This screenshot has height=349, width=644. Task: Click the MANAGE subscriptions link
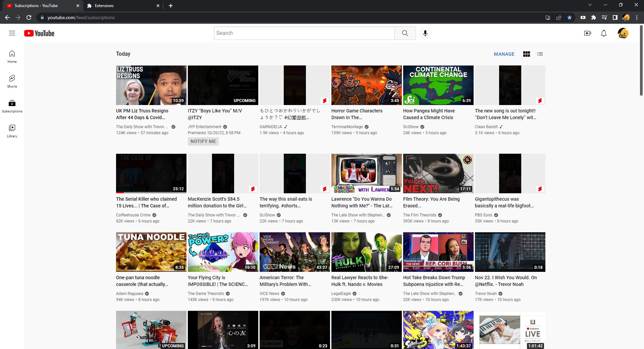pyautogui.click(x=504, y=54)
